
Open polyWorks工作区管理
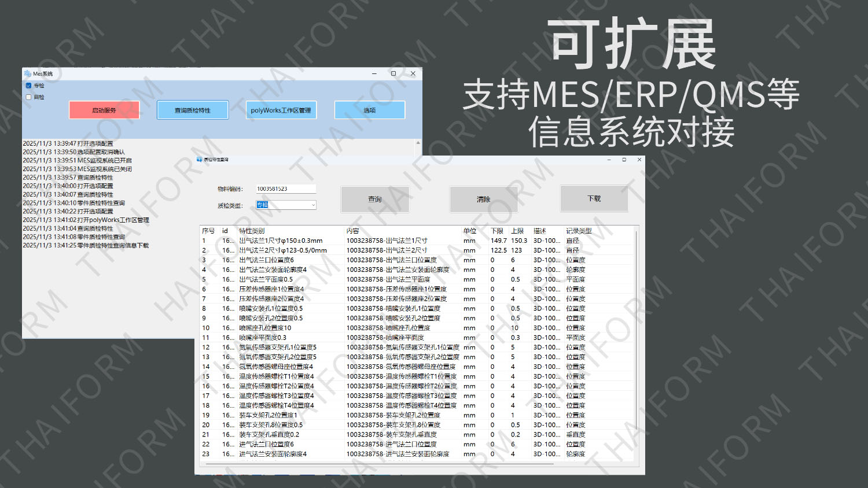pos(281,110)
